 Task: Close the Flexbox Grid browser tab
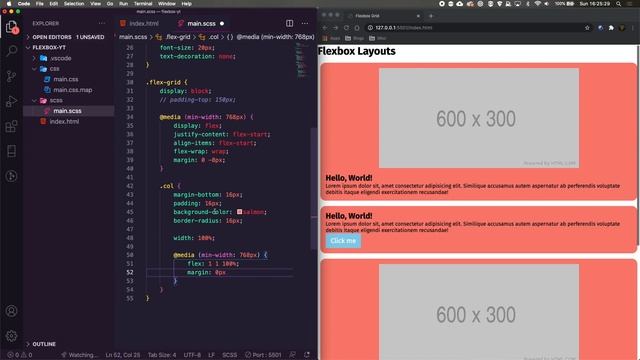click(x=418, y=16)
